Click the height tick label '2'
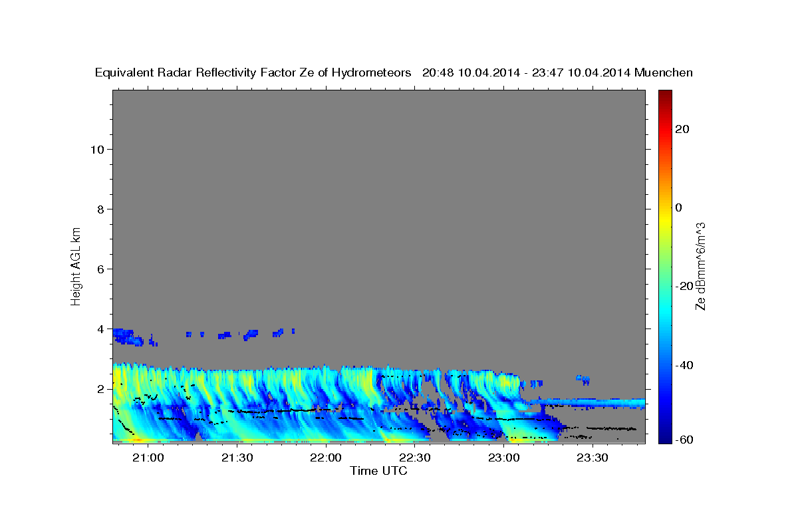The image size is (798, 532). point(101,388)
